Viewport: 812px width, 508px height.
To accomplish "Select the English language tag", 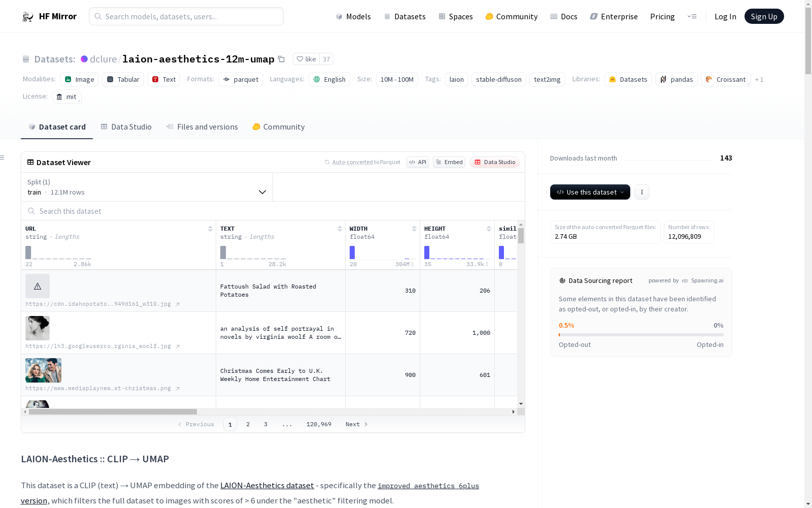I will pos(329,79).
